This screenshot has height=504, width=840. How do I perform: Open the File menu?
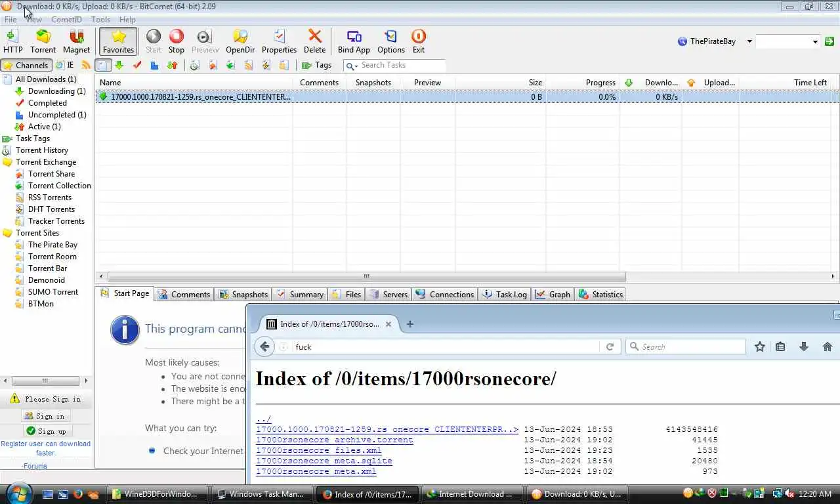click(x=10, y=20)
